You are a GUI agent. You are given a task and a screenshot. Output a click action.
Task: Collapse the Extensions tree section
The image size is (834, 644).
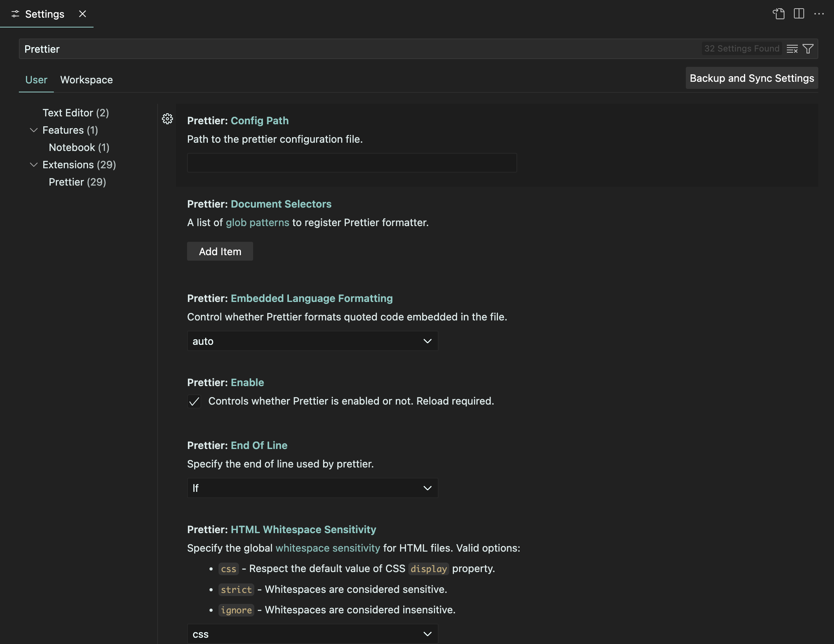[34, 164]
